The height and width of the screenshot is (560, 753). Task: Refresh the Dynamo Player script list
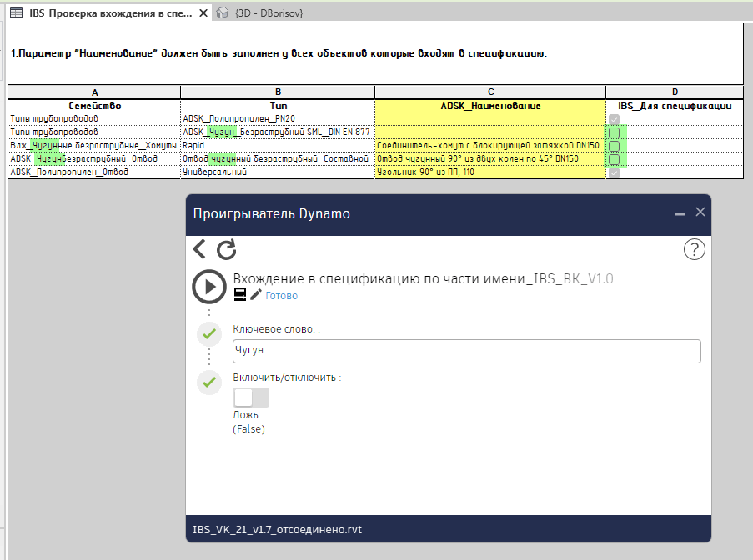point(226,249)
